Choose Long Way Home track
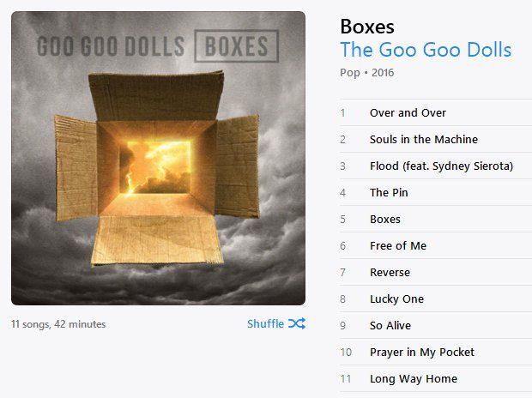The height and width of the screenshot is (398, 532). pos(436,378)
